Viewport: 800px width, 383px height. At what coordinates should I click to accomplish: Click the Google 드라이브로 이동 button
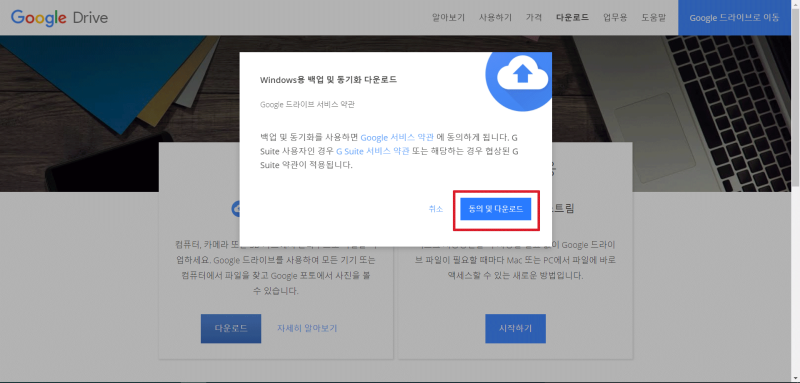point(734,18)
